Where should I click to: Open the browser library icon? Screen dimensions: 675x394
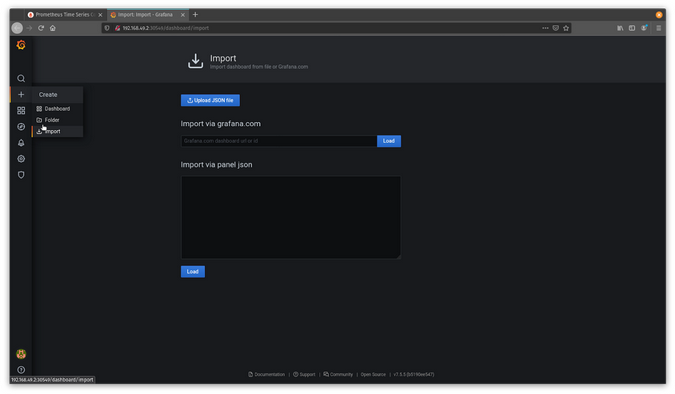coord(620,28)
